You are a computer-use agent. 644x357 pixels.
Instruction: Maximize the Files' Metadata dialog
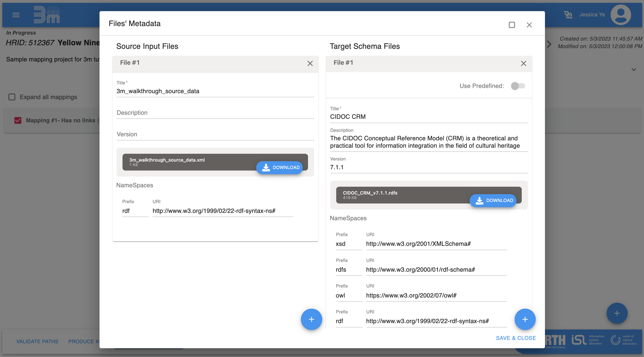coord(512,25)
